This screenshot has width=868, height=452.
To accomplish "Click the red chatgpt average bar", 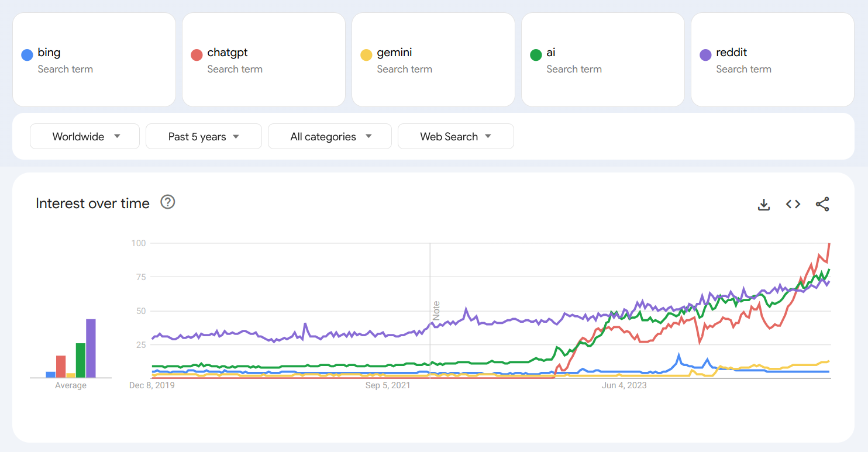I will [x=61, y=367].
